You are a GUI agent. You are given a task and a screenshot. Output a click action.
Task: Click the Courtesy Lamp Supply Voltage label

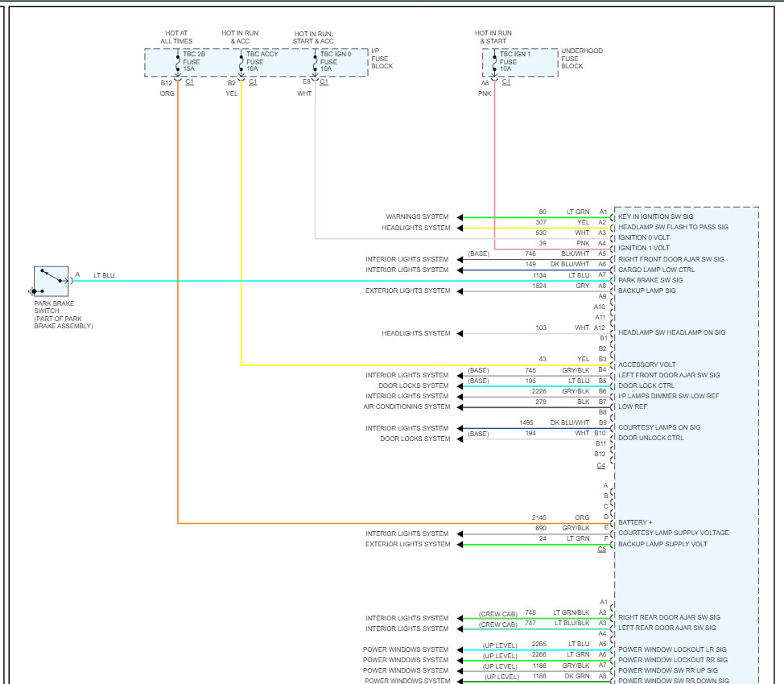click(x=673, y=533)
